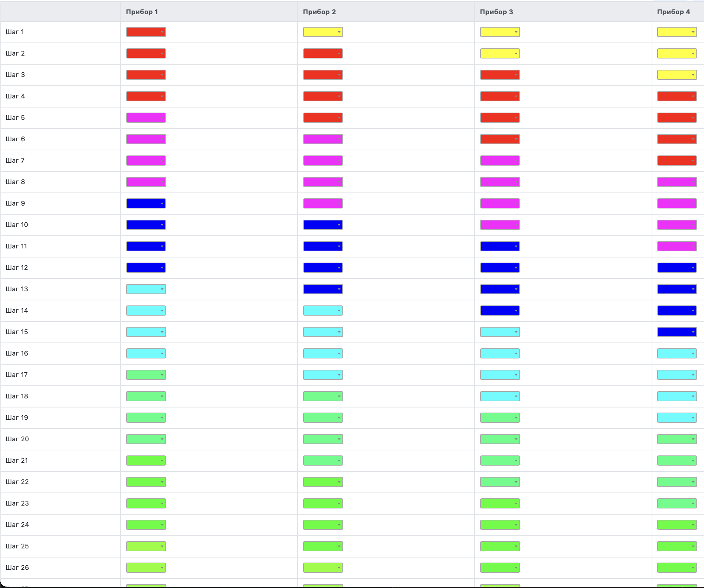Select the Шаг 20 row label

pyautogui.click(x=17, y=439)
